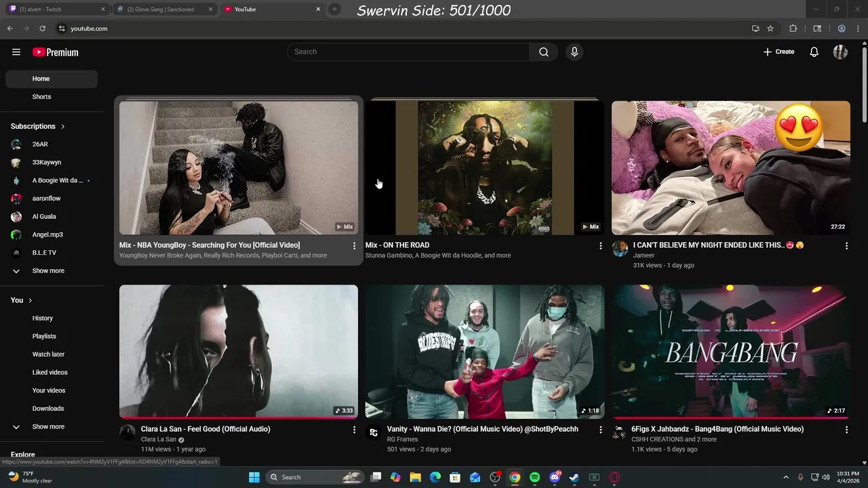View site information in address bar
The height and width of the screenshot is (488, 868).
[x=62, y=28]
